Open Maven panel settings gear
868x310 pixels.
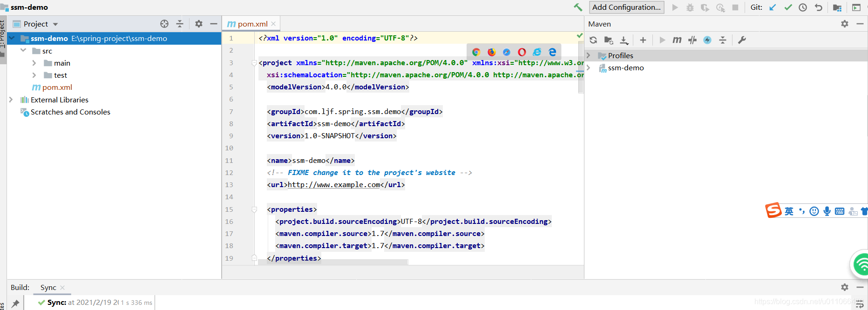tap(845, 24)
